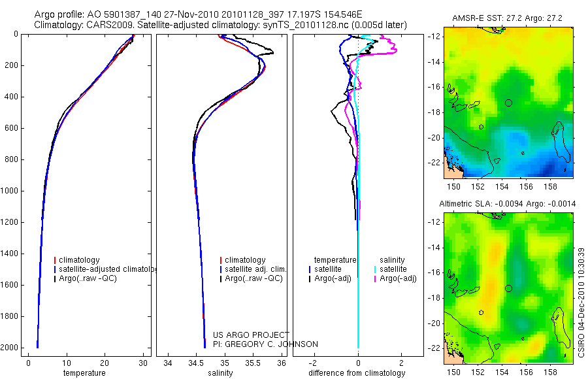Click the 'PI: GREGORY C. JOHNSON' text
This screenshot has width=588, height=379.
pos(265,344)
